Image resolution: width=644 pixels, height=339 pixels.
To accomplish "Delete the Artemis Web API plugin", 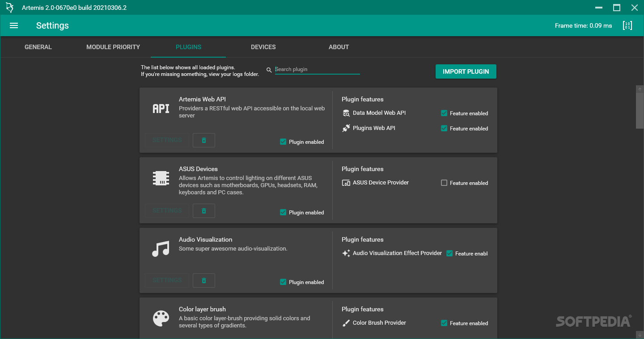I will (204, 140).
